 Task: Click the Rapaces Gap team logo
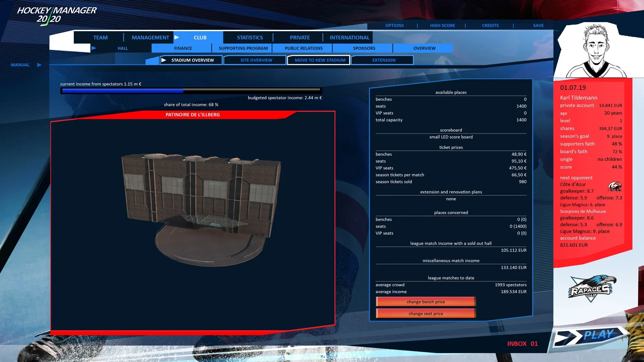click(592, 288)
